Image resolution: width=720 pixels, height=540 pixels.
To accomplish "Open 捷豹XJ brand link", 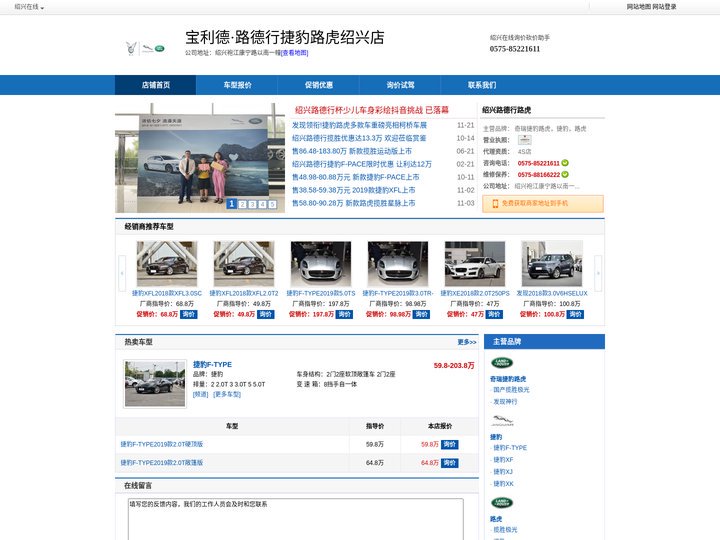I will [503, 472].
